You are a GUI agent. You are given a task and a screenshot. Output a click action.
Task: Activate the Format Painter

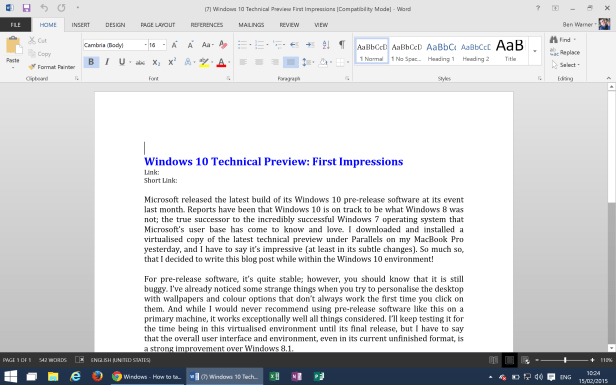point(51,67)
